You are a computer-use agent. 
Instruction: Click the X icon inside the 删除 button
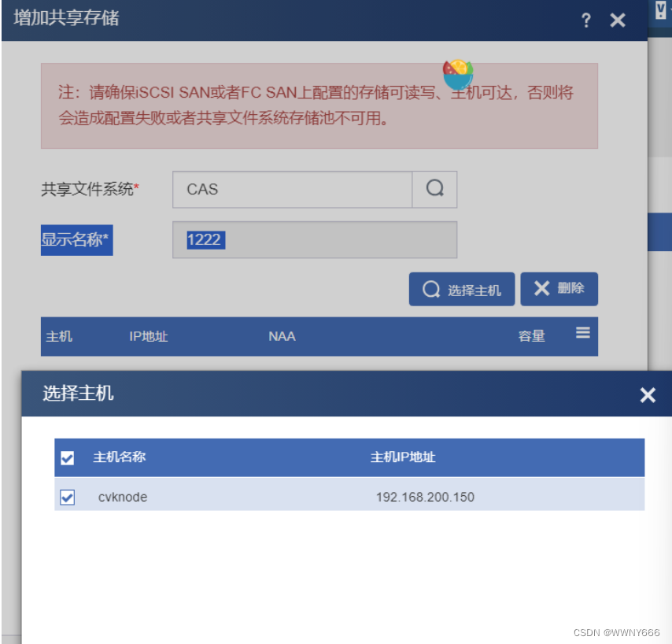[542, 288]
